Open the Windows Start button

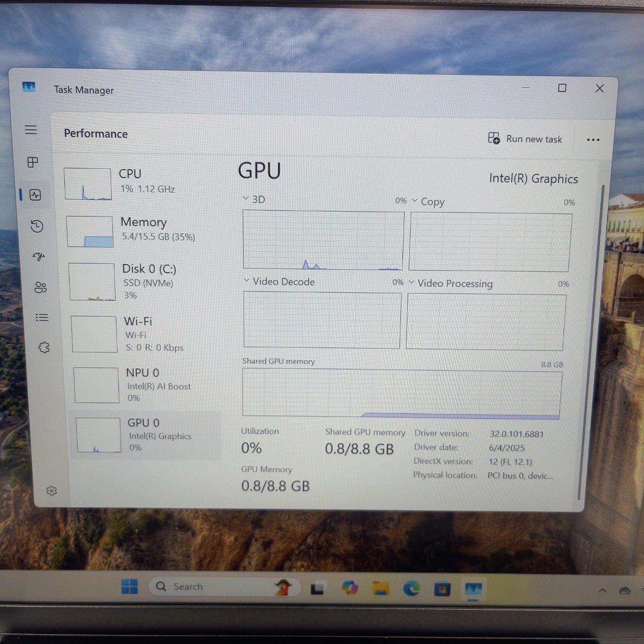(x=130, y=586)
